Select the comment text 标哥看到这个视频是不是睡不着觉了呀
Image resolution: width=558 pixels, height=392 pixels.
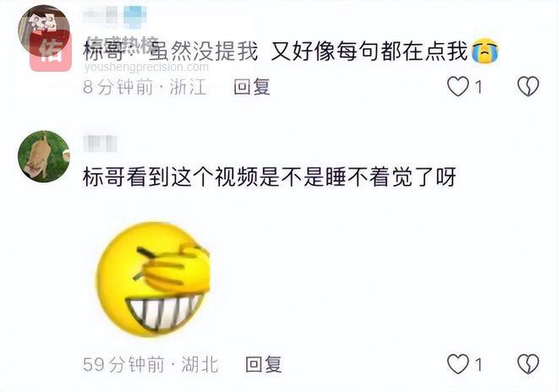coord(270,177)
